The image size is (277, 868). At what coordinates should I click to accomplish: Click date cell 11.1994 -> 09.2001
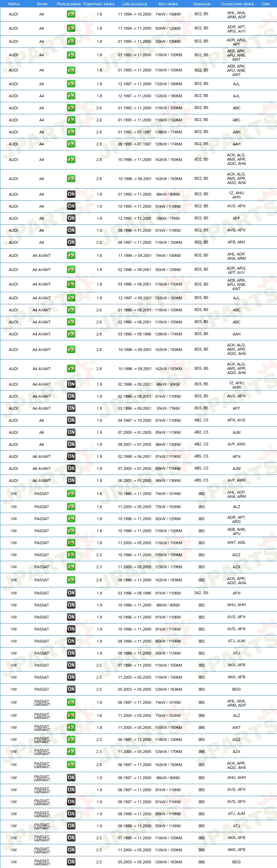[135, 255]
